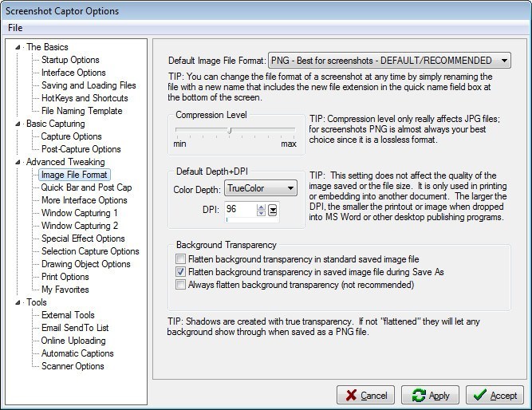Click the Compression Level slider handle

[x=230, y=129]
